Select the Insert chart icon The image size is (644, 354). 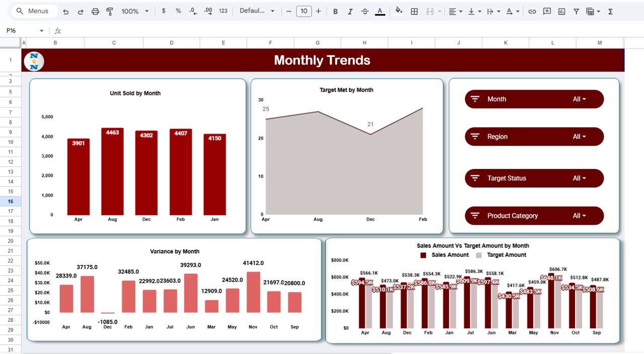pos(561,11)
